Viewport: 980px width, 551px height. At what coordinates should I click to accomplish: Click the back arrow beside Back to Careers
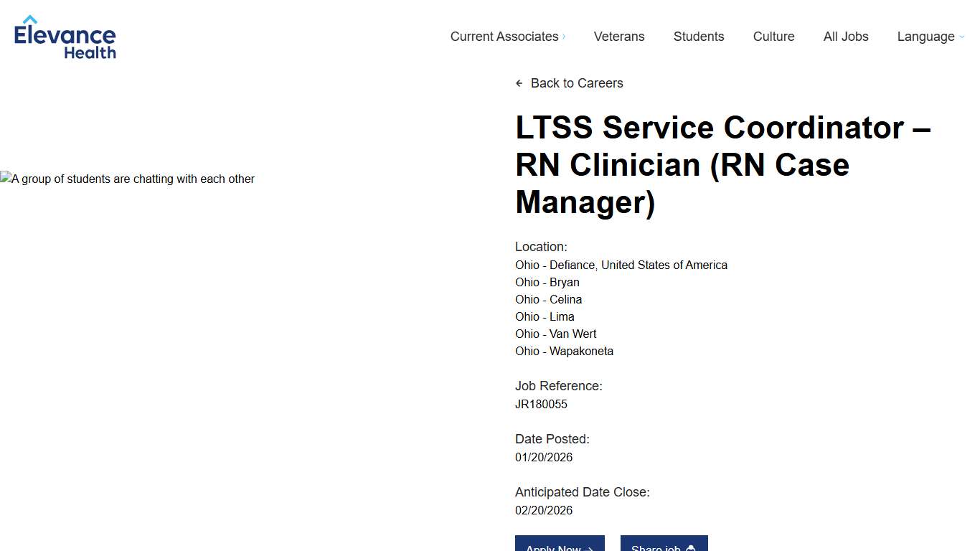click(519, 83)
